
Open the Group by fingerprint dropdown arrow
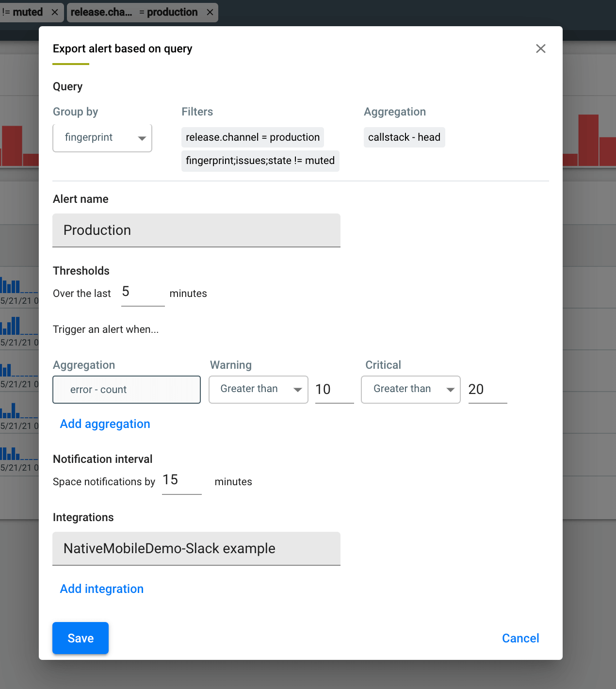[142, 138]
